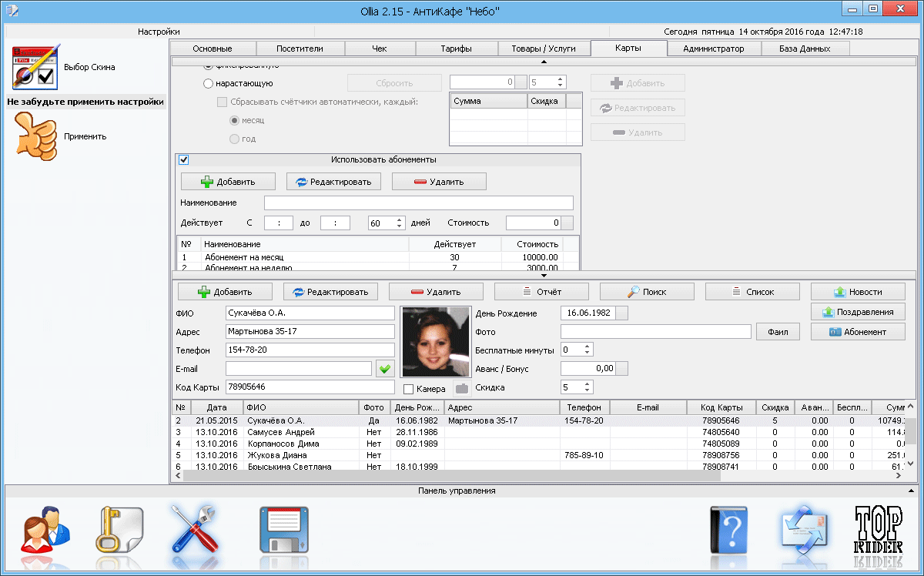
Task: Click the thumbs-up Применить icon
Action: [x=35, y=136]
